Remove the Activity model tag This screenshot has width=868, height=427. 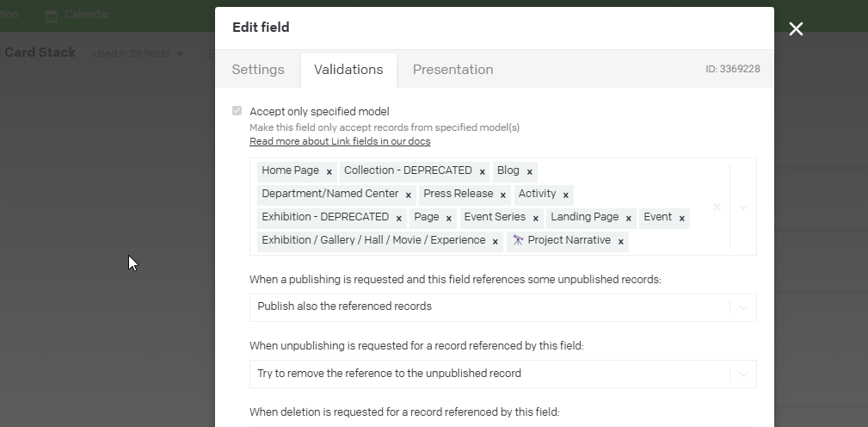tap(566, 195)
